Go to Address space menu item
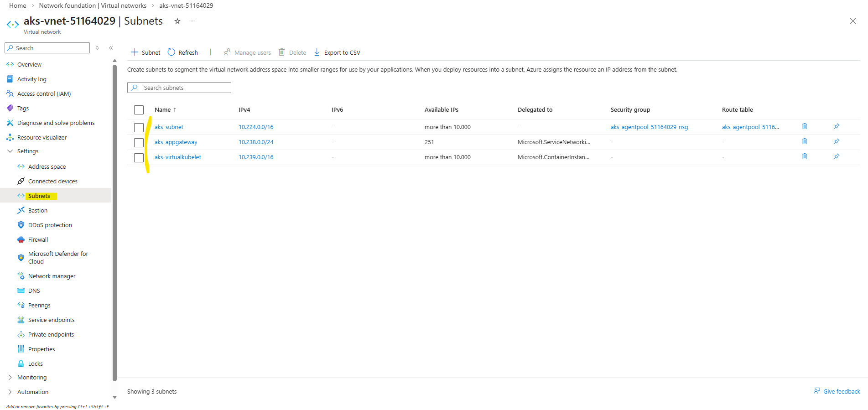 [47, 167]
